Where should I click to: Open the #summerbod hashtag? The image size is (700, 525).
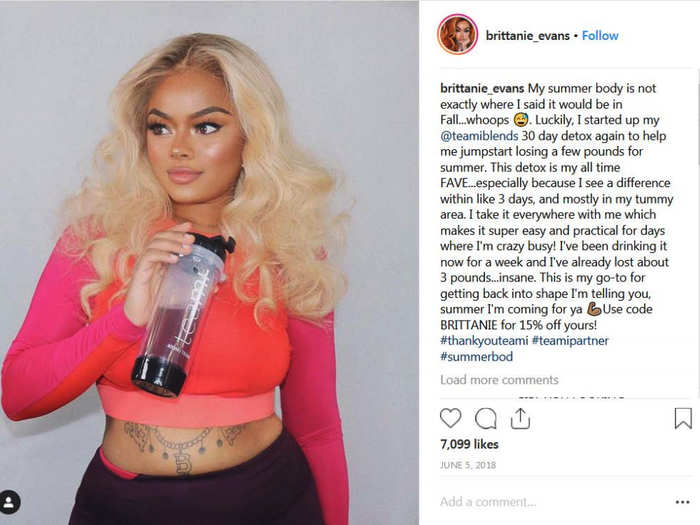coord(476,356)
